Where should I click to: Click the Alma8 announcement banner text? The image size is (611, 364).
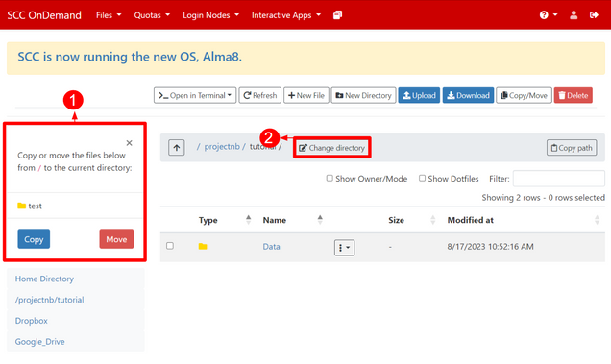130,57
